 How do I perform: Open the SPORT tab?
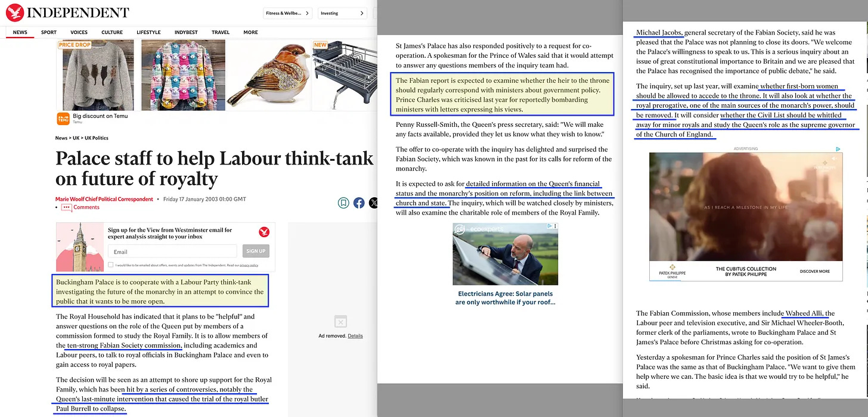coord(49,32)
